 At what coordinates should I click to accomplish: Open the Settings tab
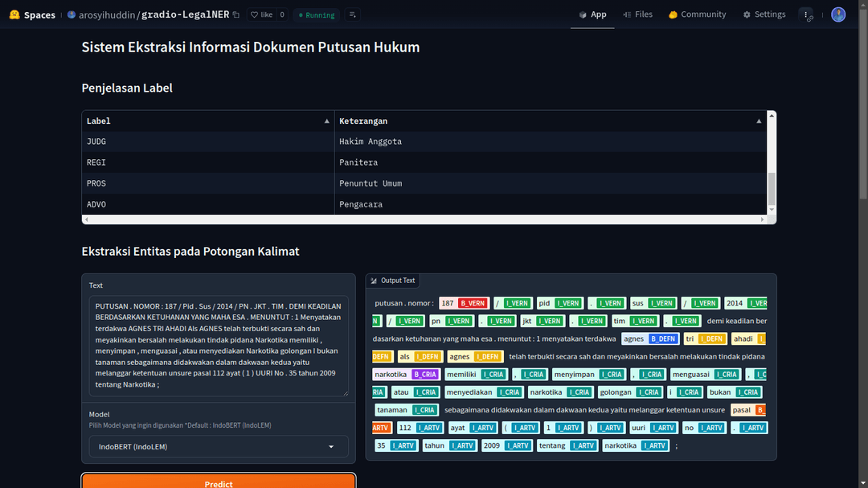tap(764, 14)
